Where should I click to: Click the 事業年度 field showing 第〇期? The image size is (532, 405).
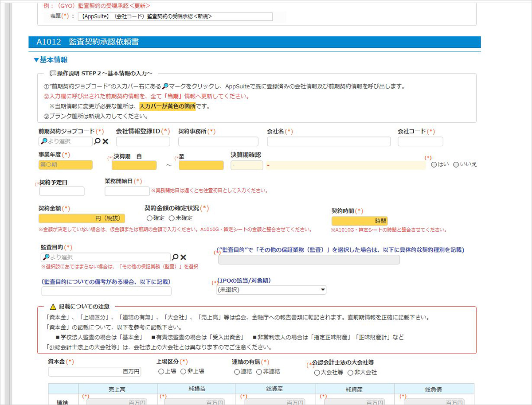pos(65,164)
